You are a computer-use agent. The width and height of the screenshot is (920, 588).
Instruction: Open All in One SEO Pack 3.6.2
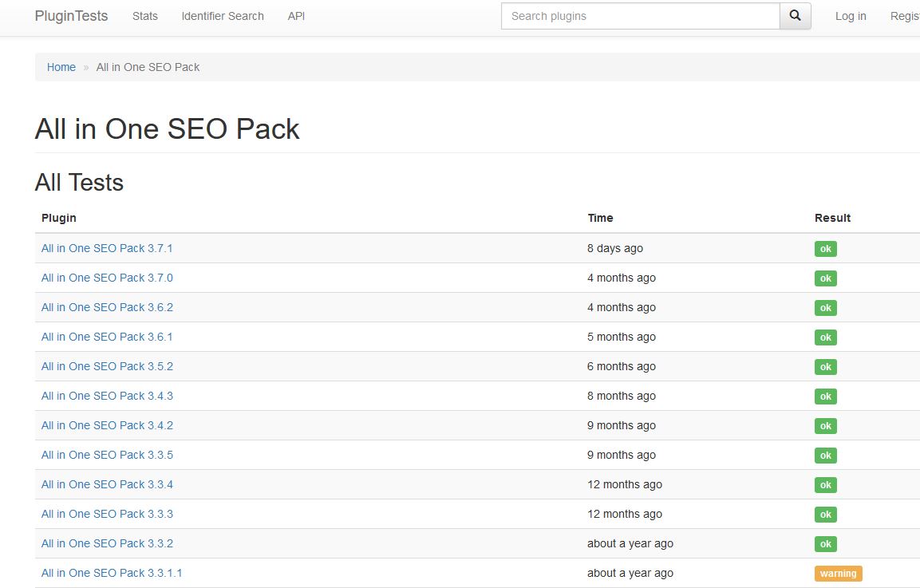[x=107, y=307]
